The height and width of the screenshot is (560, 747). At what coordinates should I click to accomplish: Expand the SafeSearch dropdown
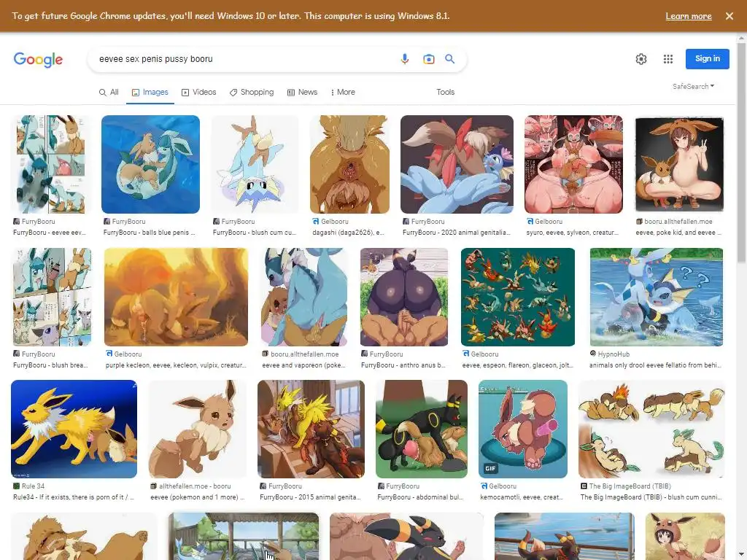693,86
